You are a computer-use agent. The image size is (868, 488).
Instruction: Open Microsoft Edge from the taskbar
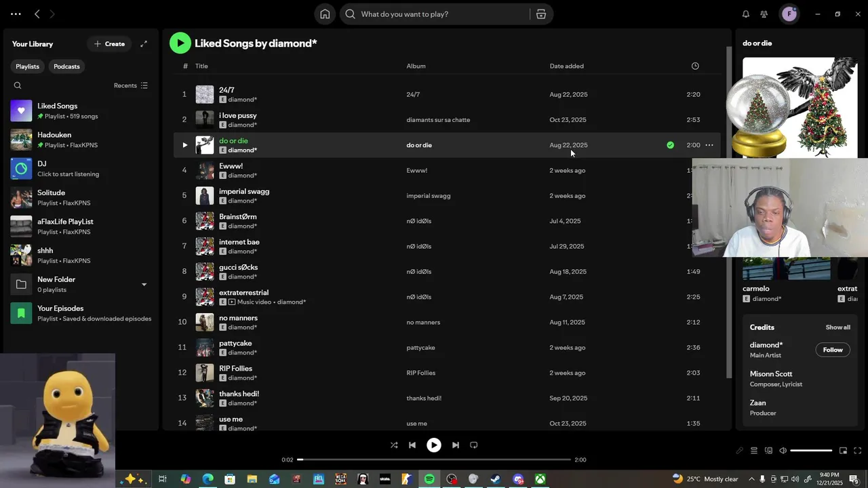coord(208,479)
